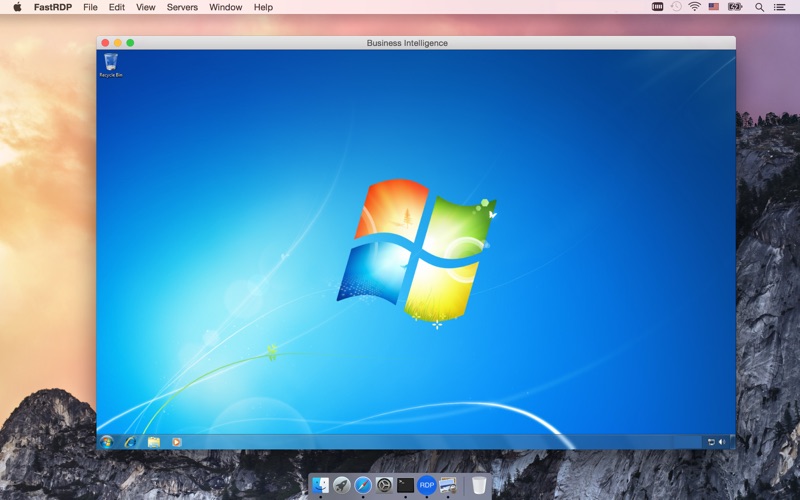Click the Time Machine menu bar icon
Image resolution: width=800 pixels, height=500 pixels.
676,7
